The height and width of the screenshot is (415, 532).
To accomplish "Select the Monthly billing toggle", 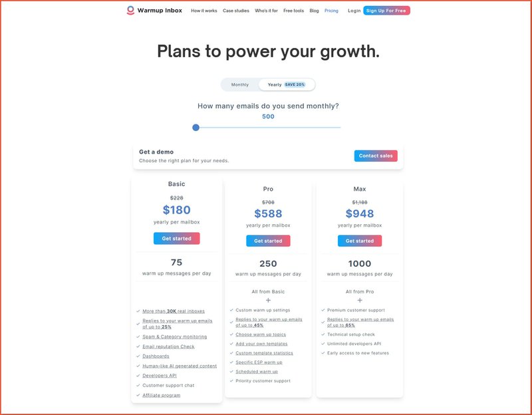I will click(x=240, y=84).
